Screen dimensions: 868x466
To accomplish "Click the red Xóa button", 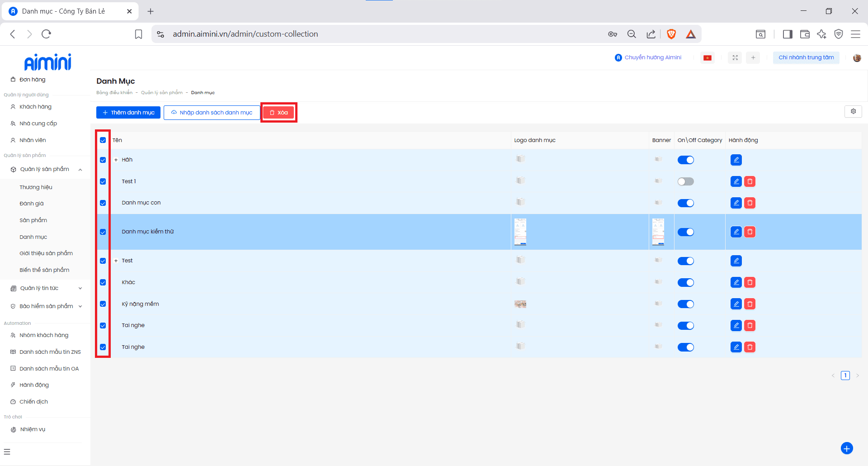I will (278, 113).
